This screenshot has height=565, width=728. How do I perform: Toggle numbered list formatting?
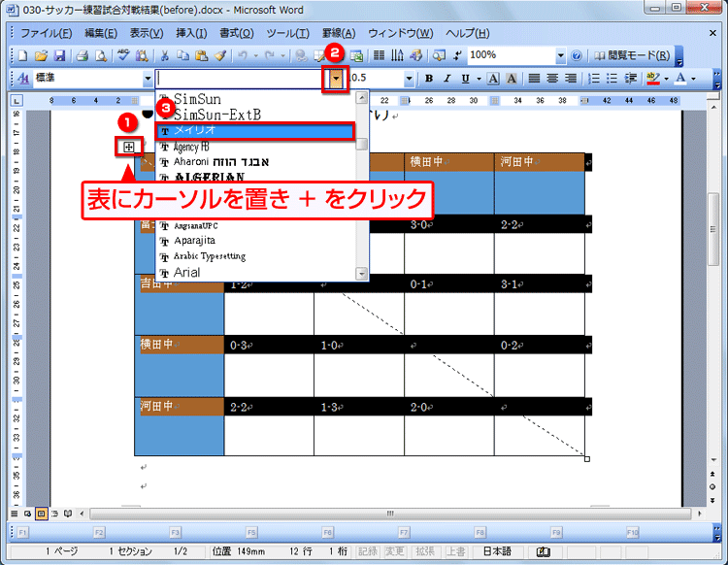pyautogui.click(x=594, y=79)
